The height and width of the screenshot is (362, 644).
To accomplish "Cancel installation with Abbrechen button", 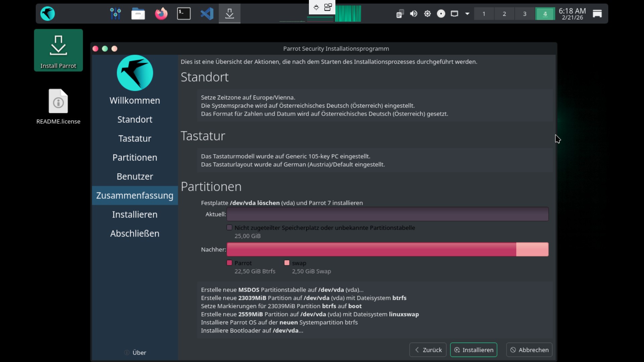I will 529,350.
